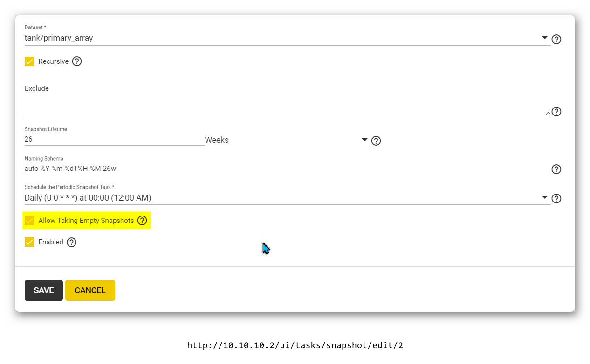Open help icon for Dataset field
590x364 pixels.
556,39
